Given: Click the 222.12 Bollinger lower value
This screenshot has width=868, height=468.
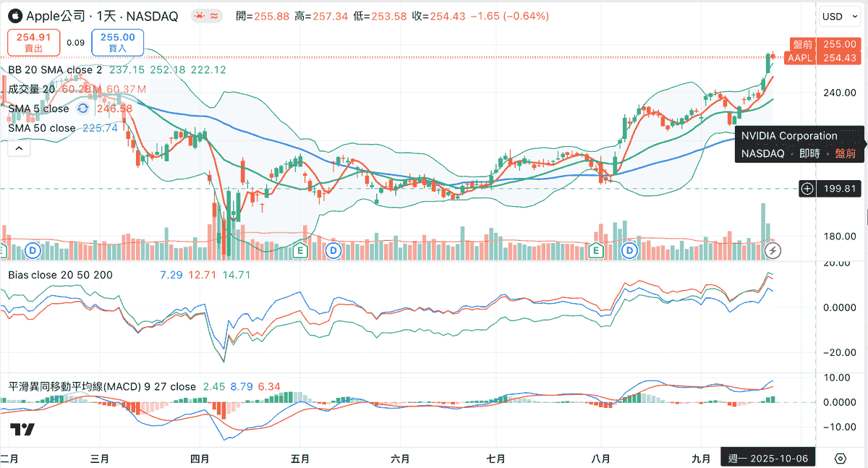Looking at the screenshot, I should pyautogui.click(x=208, y=69).
